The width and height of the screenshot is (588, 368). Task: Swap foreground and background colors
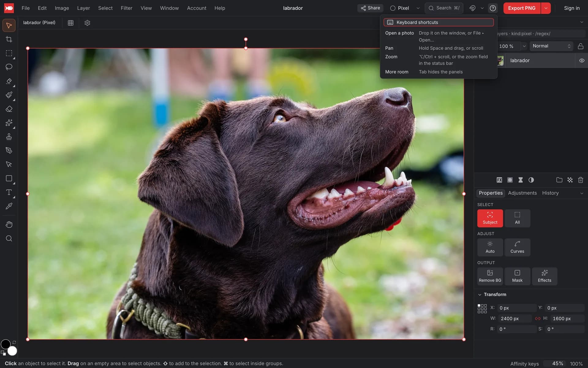[x=14, y=342]
